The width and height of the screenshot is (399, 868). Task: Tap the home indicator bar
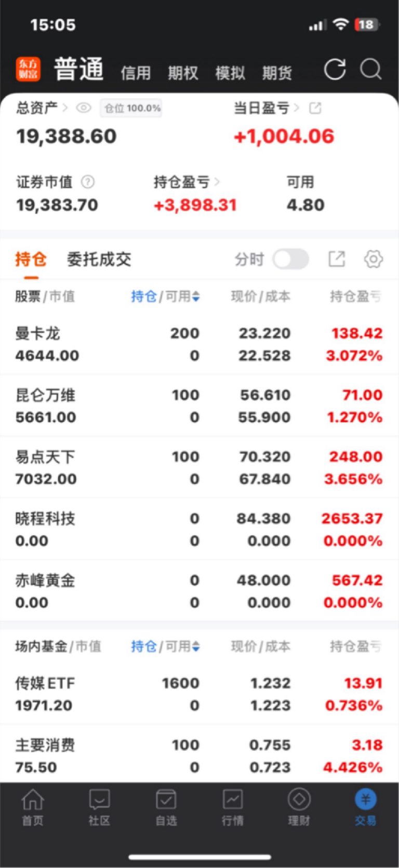tap(199, 857)
